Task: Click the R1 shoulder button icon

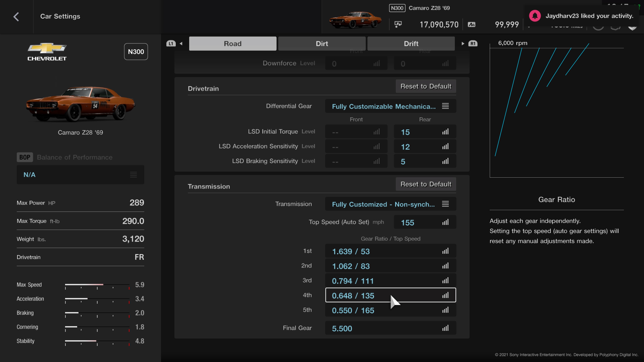Action: pos(473,43)
